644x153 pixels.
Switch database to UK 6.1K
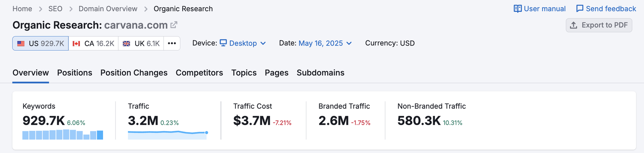click(141, 44)
